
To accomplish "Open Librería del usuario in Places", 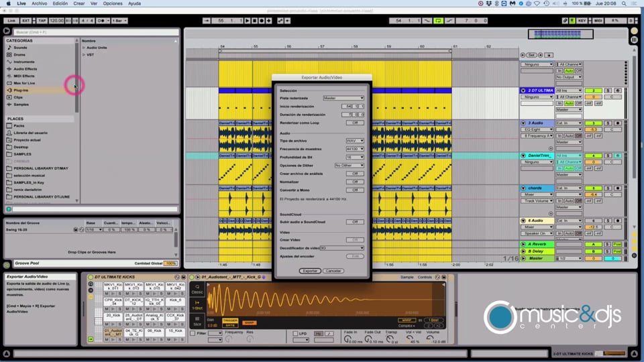I will coord(30,133).
